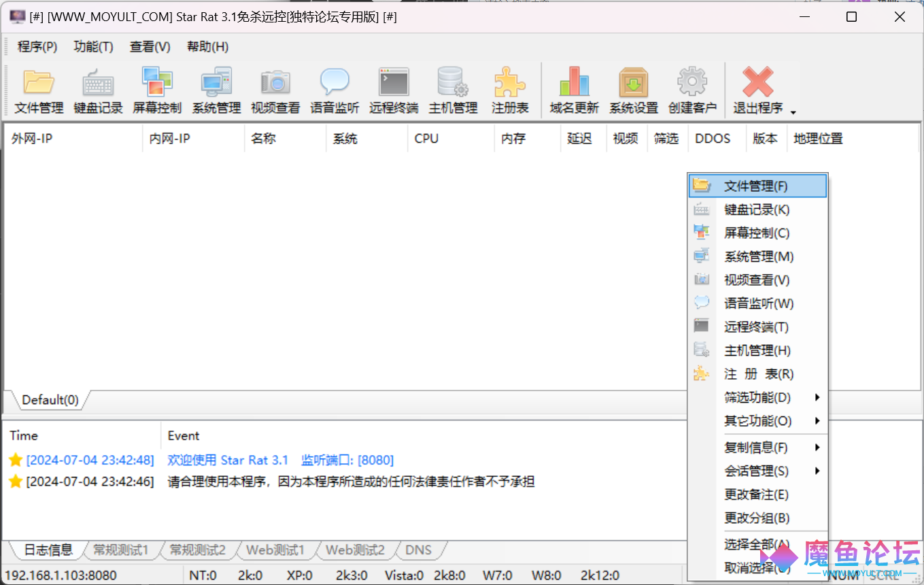Choose 屏幕控制(C) in context menu

[758, 233]
